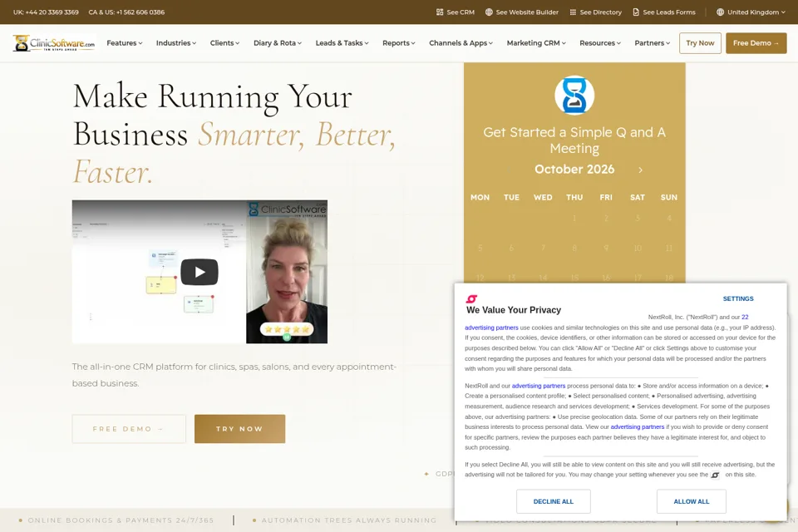
Task: Open the Reports menu
Action: click(398, 43)
